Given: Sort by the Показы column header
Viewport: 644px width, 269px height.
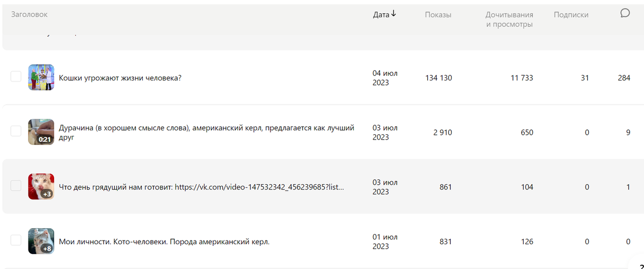Looking at the screenshot, I should 438,14.
